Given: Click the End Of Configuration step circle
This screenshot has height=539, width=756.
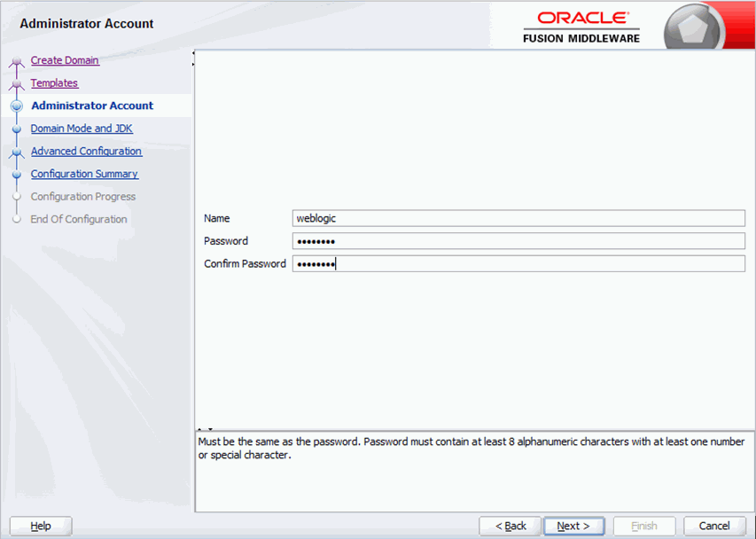Looking at the screenshot, I should tap(16, 219).
